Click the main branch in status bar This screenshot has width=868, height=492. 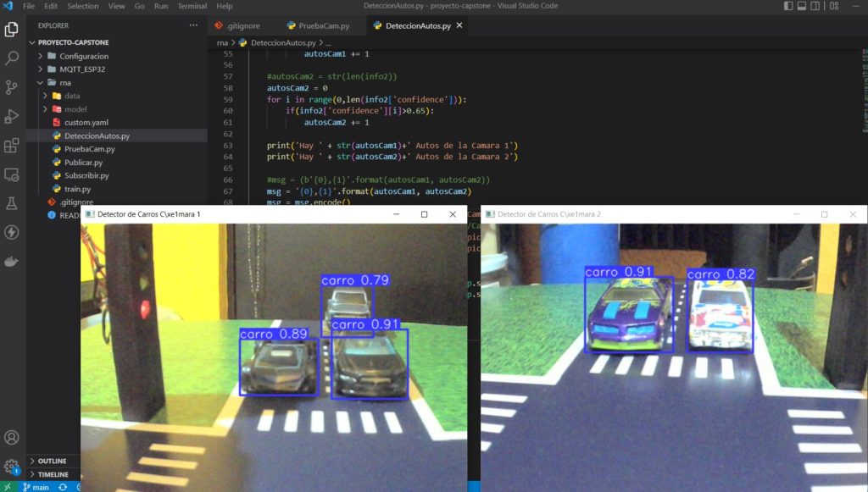point(35,487)
